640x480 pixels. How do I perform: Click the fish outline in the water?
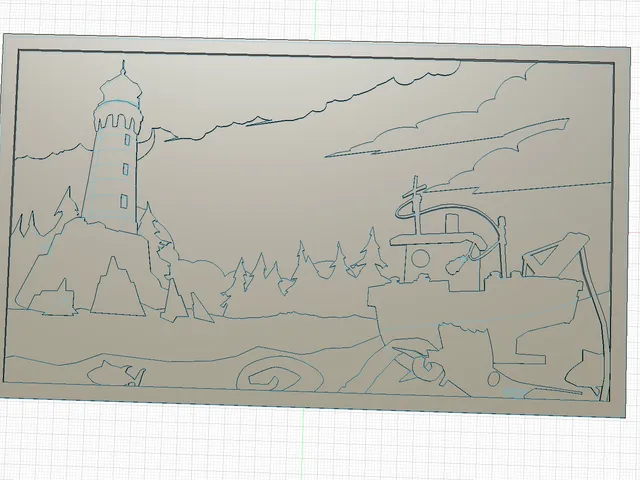click(116, 373)
